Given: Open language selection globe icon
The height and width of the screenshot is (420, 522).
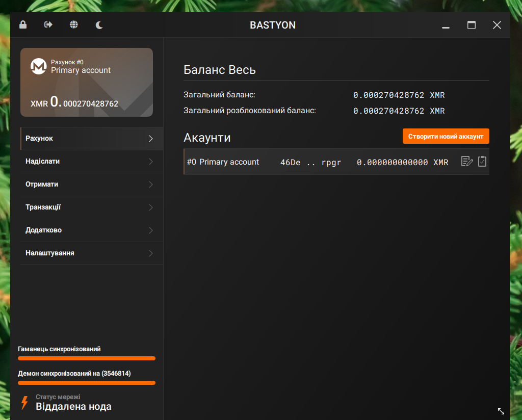Looking at the screenshot, I should (x=74, y=25).
